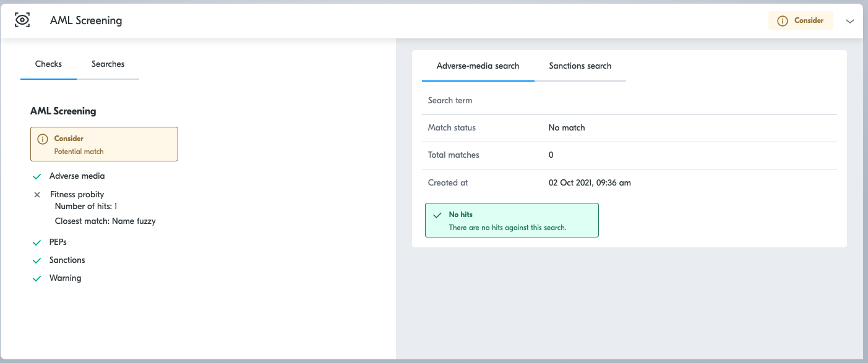Viewport: 868px width, 363px height.
Task: Switch to the Searches tab
Action: tap(108, 64)
